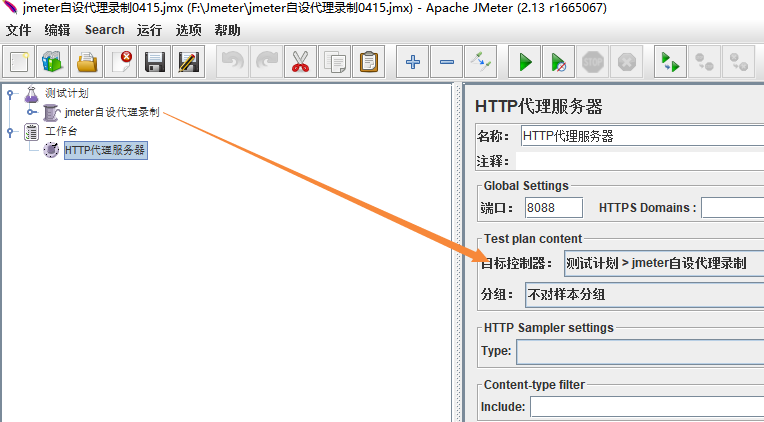Screen dimensions: 764x422
Task: Expand all with the plus icon
Action: (413, 62)
